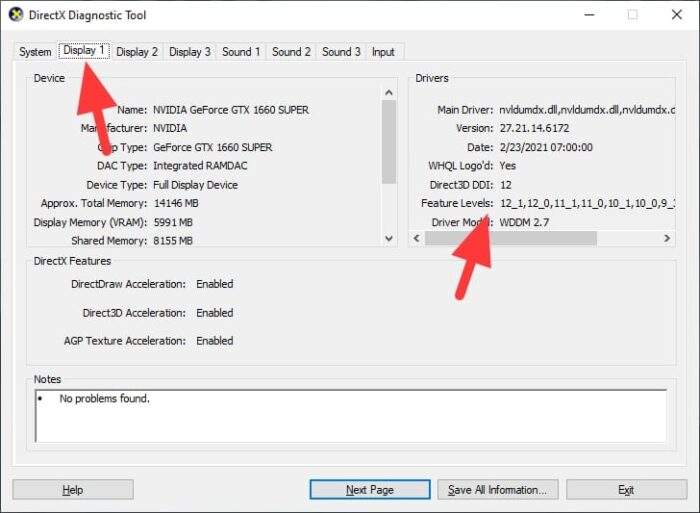Click the DAC Type label
700x513 pixels.
click(122, 166)
